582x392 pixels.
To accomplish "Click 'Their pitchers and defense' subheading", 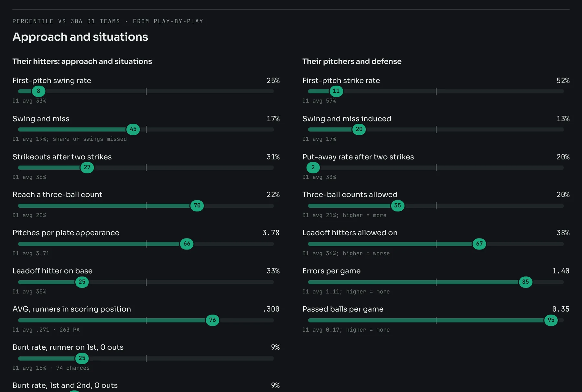I will (352, 61).
